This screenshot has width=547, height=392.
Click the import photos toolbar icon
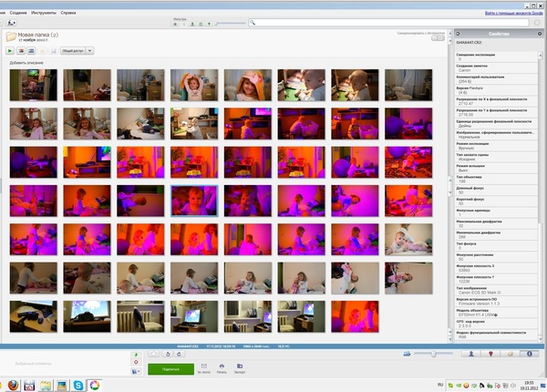(x=9, y=22)
